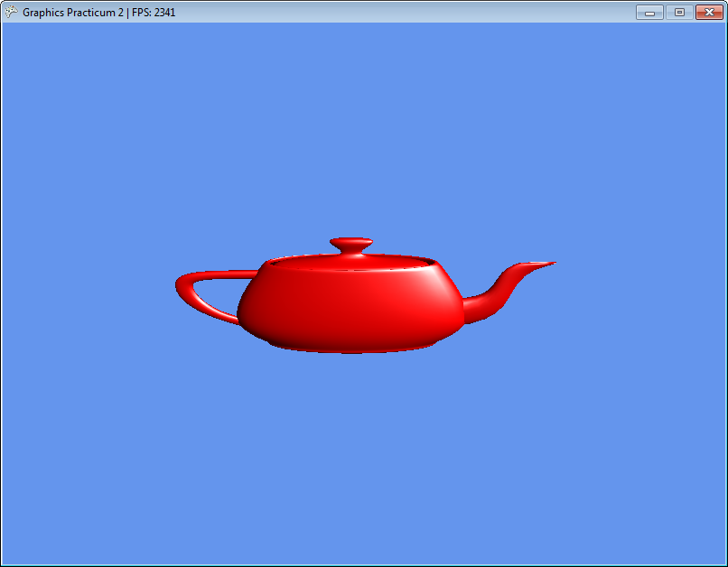
Task: Click the blue background above the teapot
Action: (x=361, y=135)
